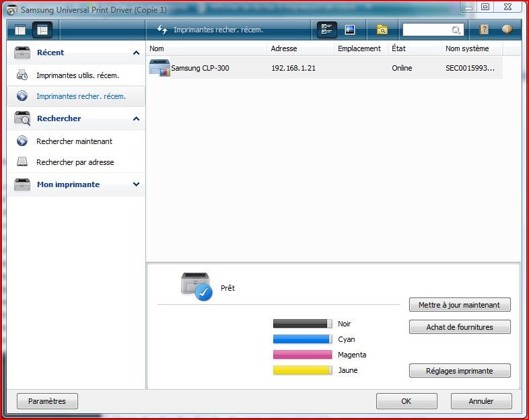Choose Rechercher par adresse
This screenshot has width=529, height=420.
76,162
